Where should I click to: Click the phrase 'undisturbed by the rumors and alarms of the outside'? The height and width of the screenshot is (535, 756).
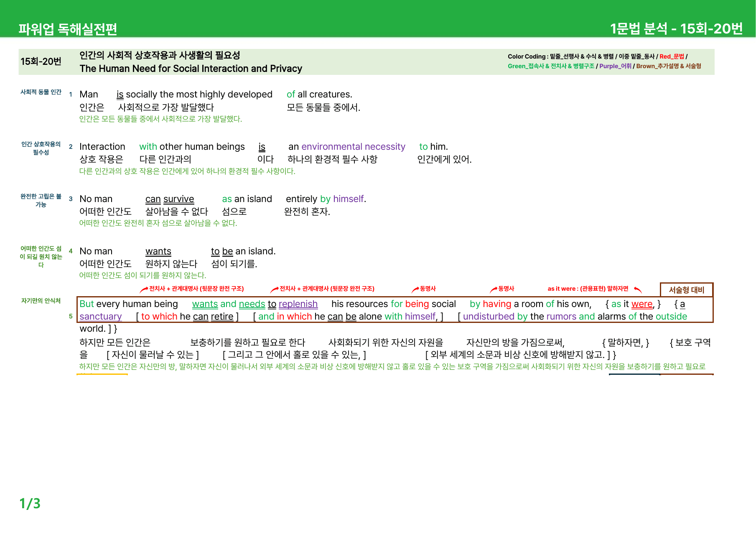click(x=575, y=317)
